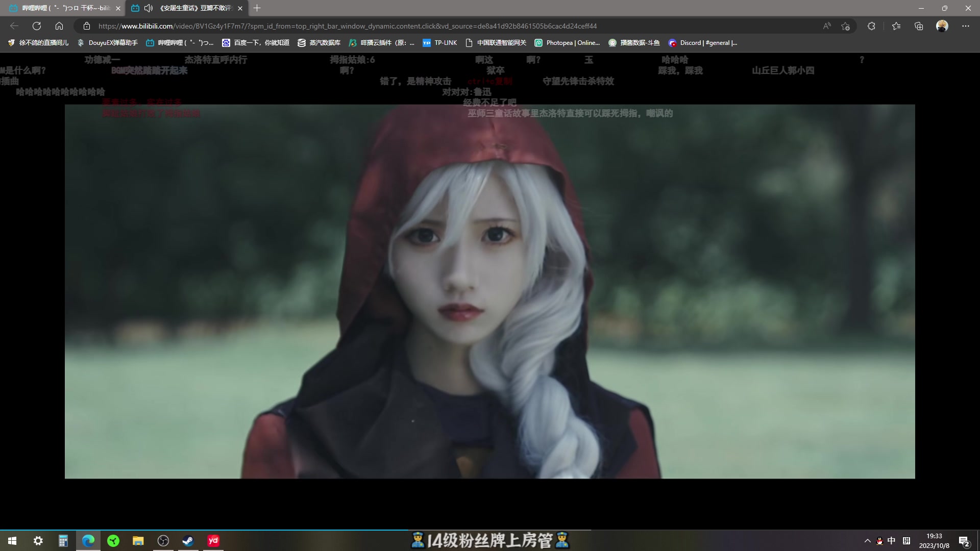This screenshot has height=551, width=980.
Task: Activate the Read aloud icon
Action: [x=827, y=26]
